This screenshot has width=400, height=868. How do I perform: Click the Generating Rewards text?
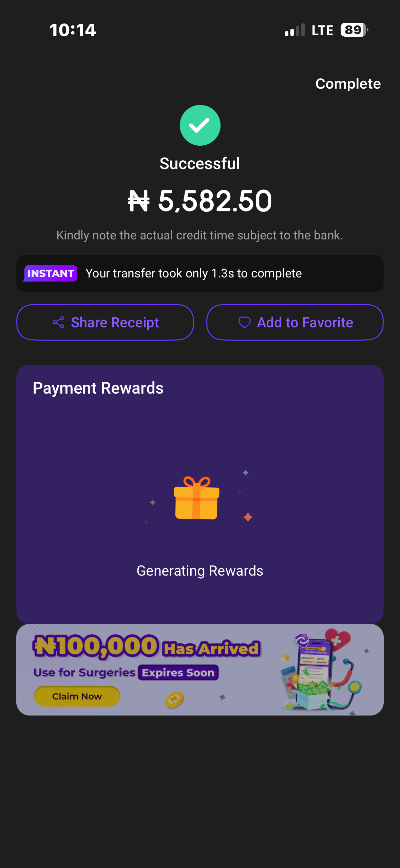click(x=200, y=571)
